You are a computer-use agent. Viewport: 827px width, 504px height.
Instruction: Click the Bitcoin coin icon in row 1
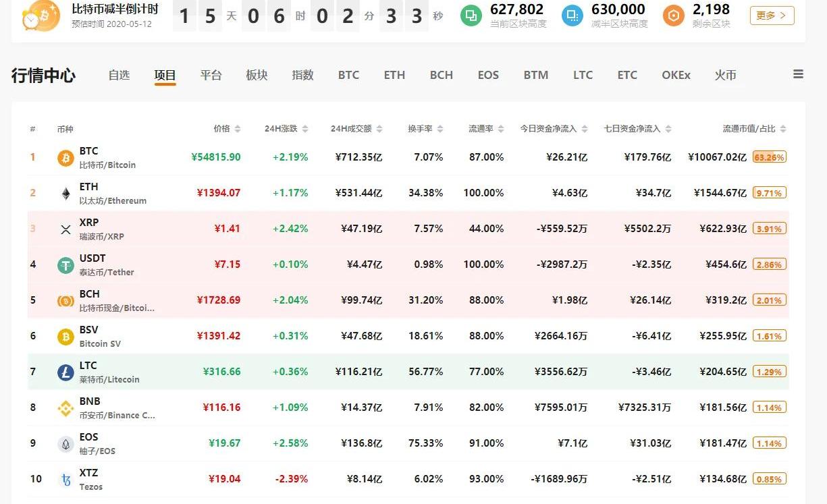pos(65,158)
